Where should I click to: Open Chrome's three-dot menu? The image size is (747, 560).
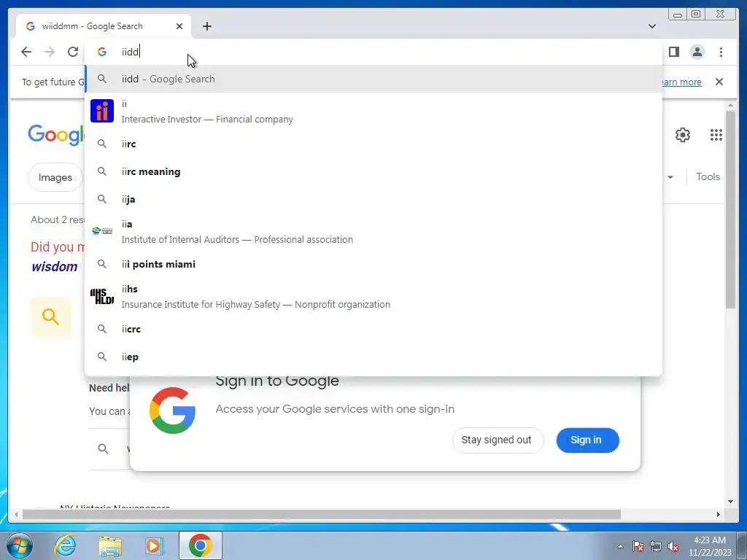(x=721, y=52)
